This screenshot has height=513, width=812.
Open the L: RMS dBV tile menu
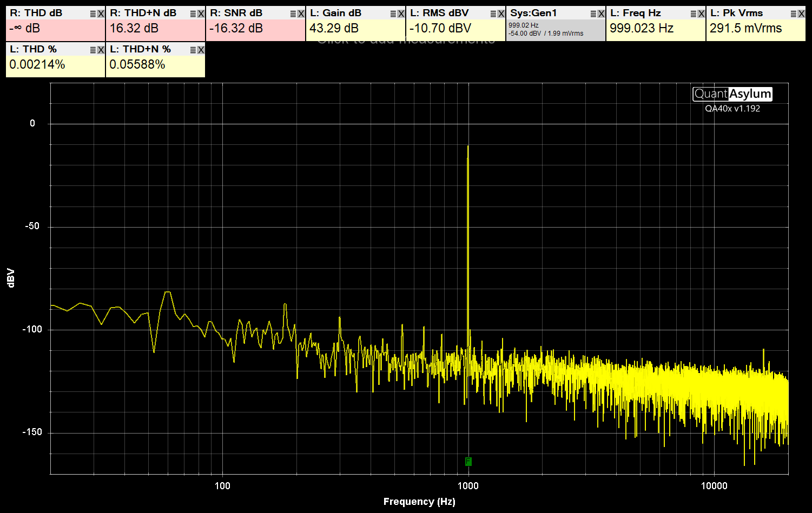[493, 14]
